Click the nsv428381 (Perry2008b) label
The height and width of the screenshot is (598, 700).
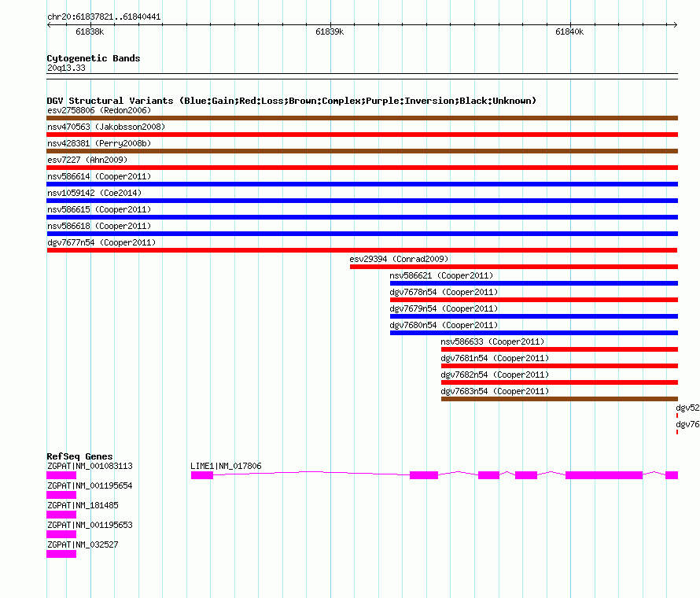(99, 143)
